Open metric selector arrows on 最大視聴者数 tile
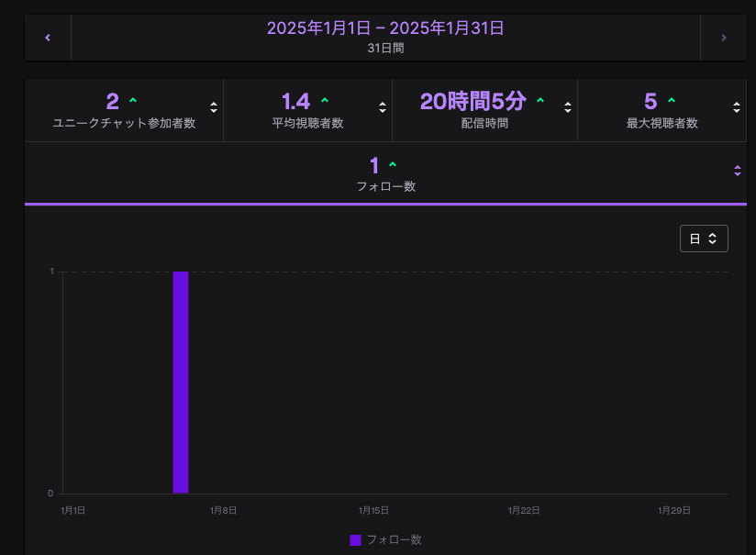The width and height of the screenshot is (756, 555). 737,107
